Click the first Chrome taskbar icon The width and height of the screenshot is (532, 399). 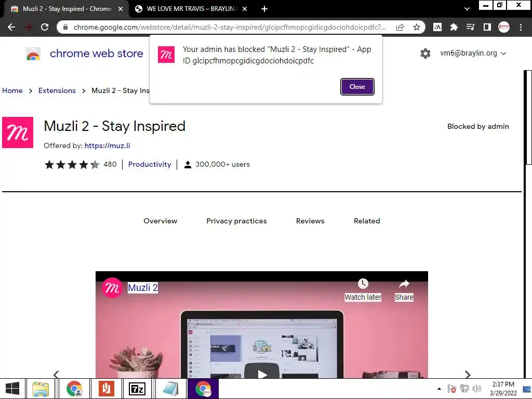[x=74, y=389]
